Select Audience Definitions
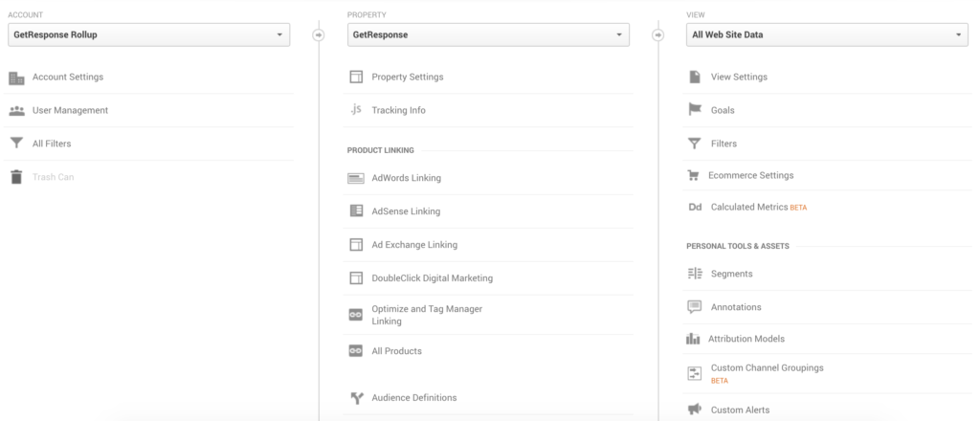The image size is (980, 421). [x=414, y=397]
